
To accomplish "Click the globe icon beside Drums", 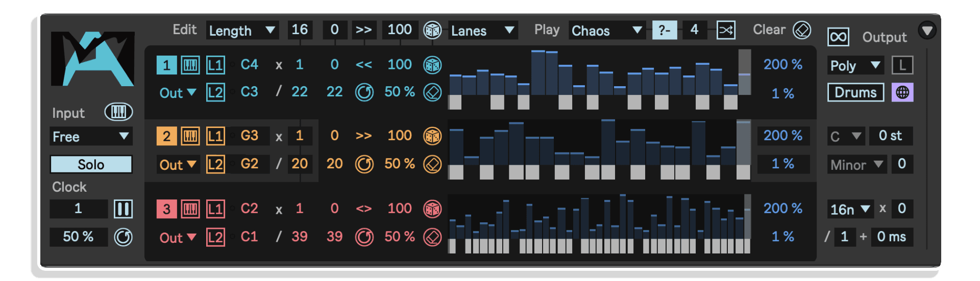I will pyautogui.click(x=902, y=92).
